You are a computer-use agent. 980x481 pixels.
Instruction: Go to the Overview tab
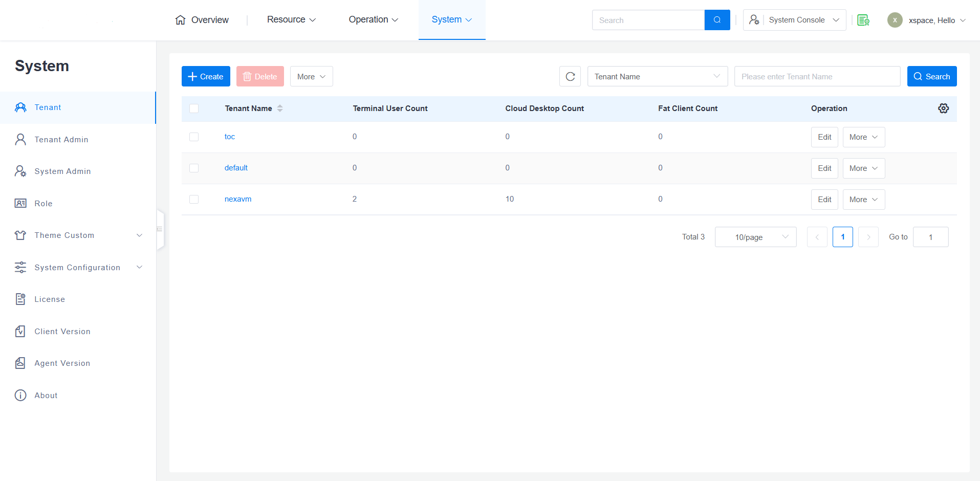tap(202, 20)
